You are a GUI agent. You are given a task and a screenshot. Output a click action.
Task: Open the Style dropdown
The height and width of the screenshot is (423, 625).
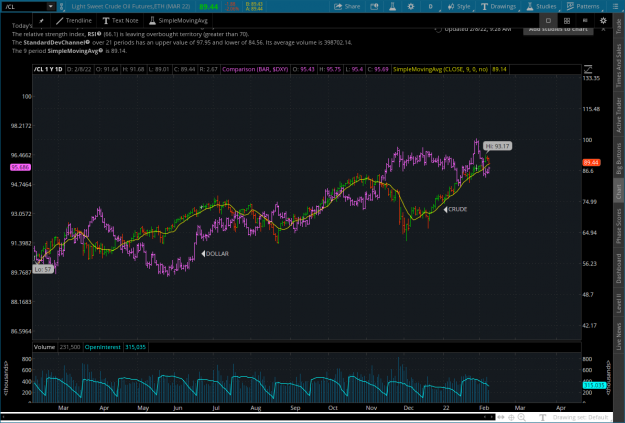point(459,6)
